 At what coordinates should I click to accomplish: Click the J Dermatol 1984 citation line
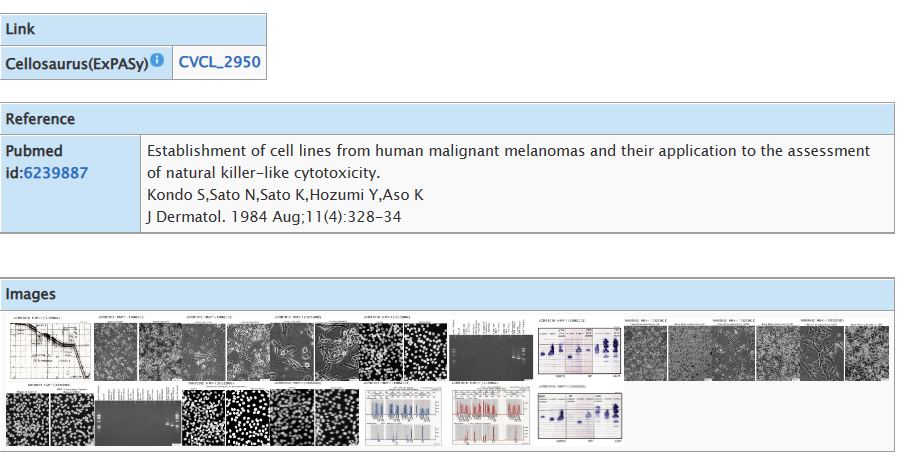coord(274,217)
